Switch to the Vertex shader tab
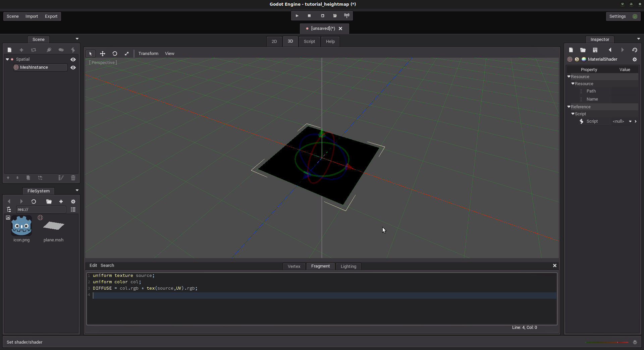Viewport: 644px width, 350px height. pos(294,266)
